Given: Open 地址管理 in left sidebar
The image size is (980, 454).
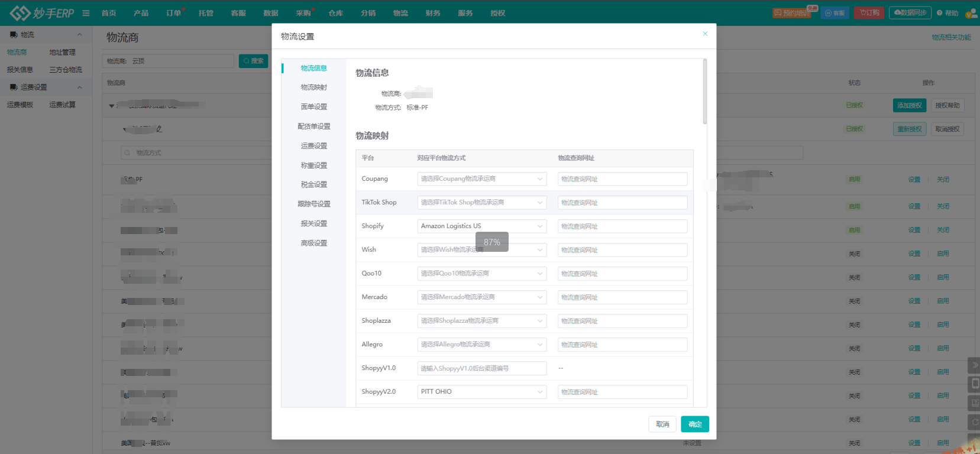Looking at the screenshot, I should [62, 53].
